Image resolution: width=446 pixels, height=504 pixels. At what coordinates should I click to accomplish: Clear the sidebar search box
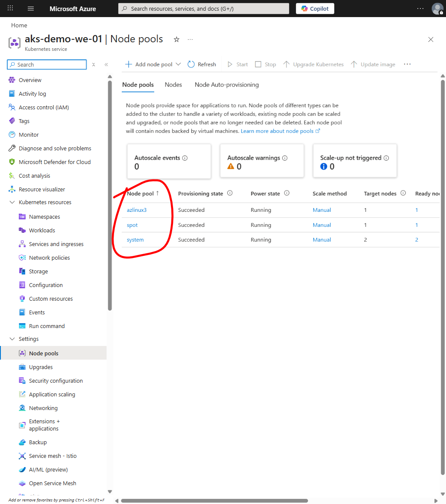[x=94, y=64]
